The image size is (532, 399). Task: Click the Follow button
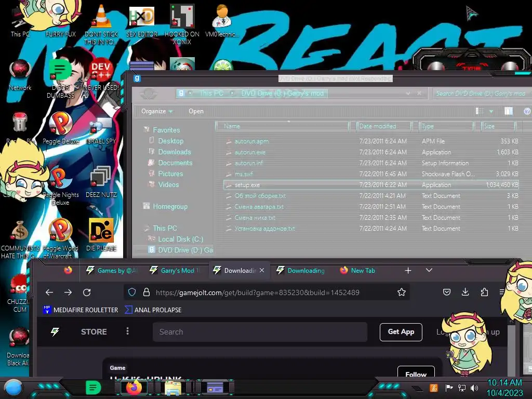(x=416, y=373)
